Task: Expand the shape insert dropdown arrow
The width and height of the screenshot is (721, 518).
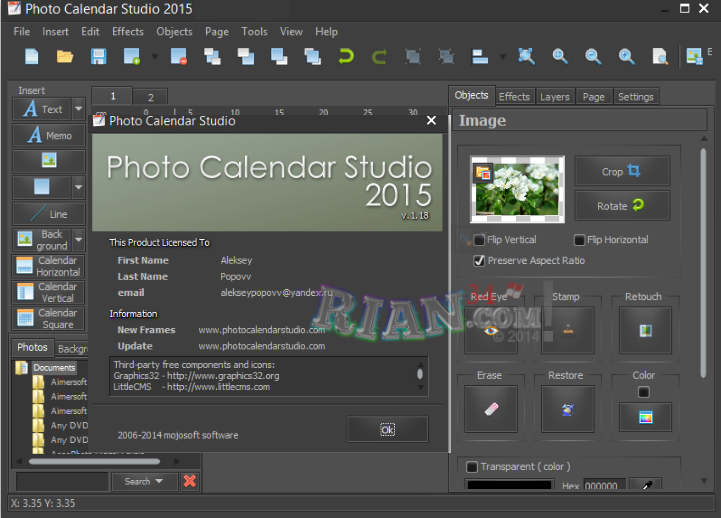Action: pyautogui.click(x=79, y=187)
